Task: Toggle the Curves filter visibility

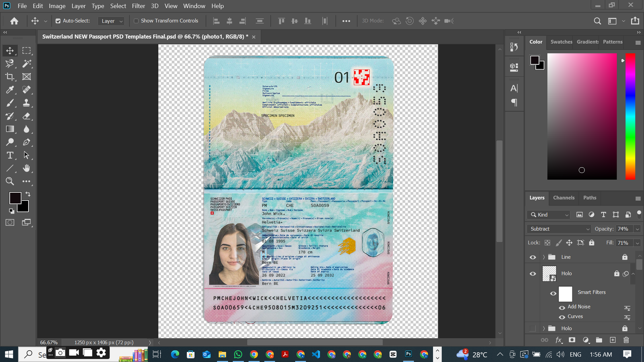Action: 562,317
